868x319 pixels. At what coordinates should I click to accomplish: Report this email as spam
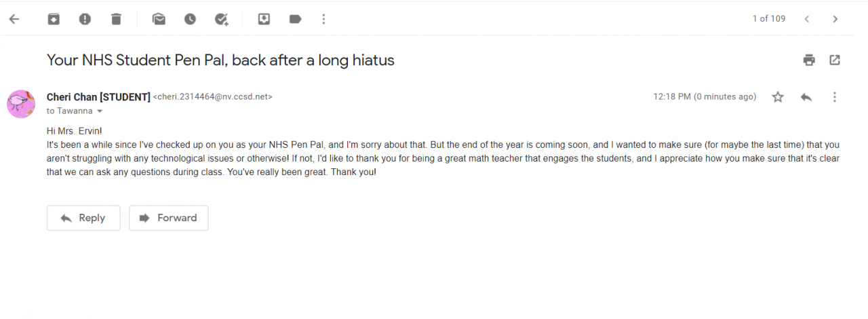click(x=85, y=19)
